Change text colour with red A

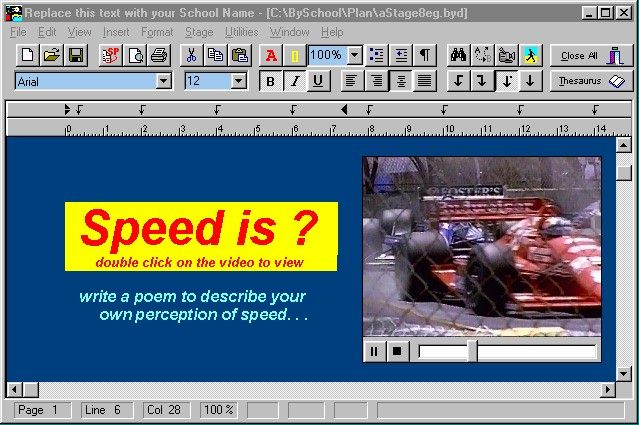point(271,55)
